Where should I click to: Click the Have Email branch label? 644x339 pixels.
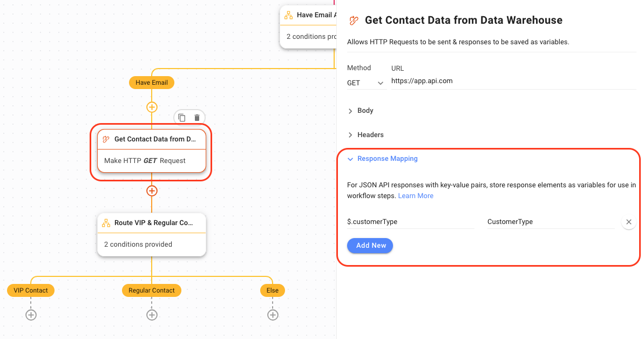click(x=152, y=83)
